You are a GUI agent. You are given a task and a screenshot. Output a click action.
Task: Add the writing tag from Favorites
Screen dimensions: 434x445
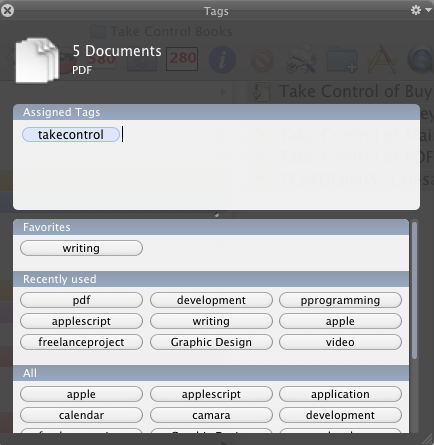(x=81, y=248)
